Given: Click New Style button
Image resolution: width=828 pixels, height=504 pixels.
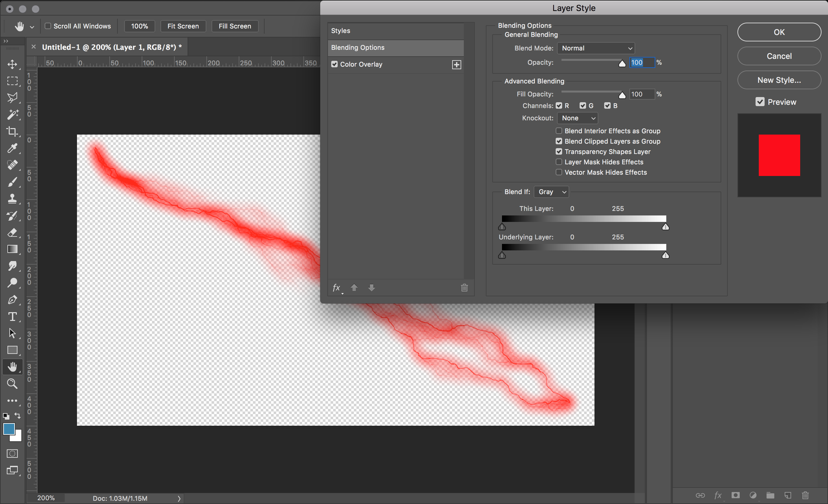Looking at the screenshot, I should point(779,80).
